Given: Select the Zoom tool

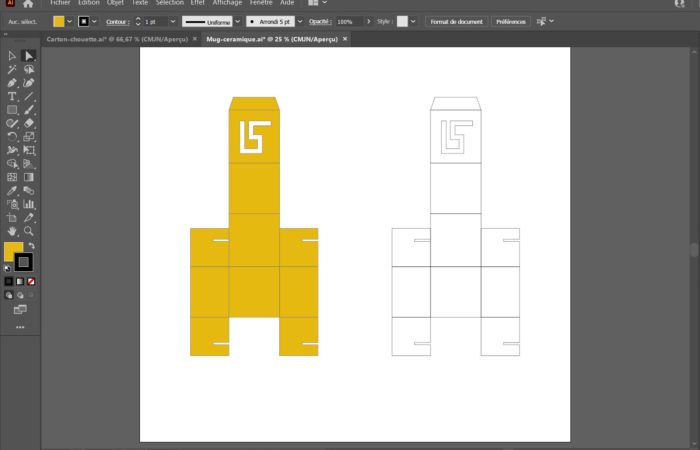Looking at the screenshot, I should pos(29,231).
